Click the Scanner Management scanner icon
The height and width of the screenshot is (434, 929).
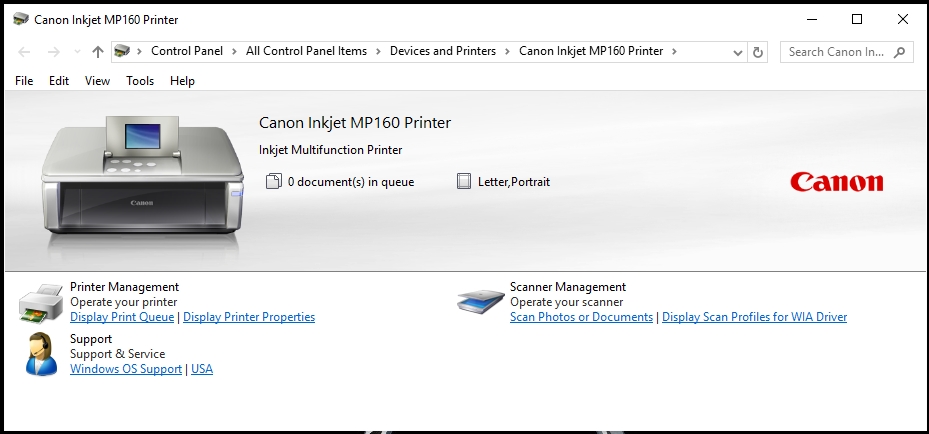[480, 301]
